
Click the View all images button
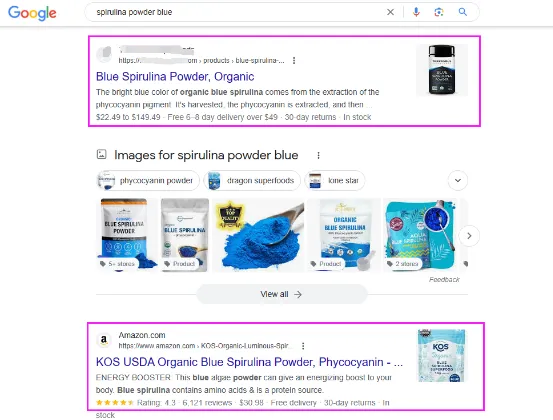click(281, 294)
